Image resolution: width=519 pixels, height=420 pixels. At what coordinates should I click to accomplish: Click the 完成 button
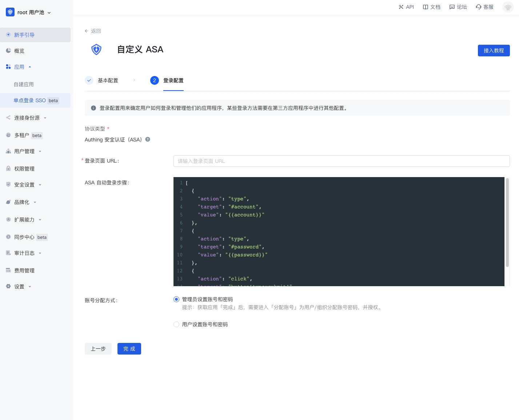[129, 349]
